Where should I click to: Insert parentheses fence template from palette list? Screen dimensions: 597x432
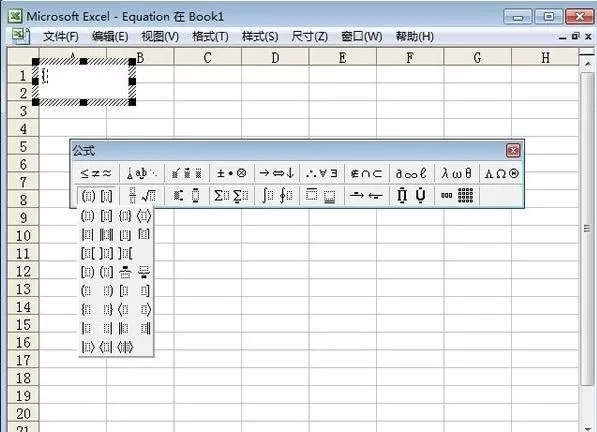pos(87,216)
